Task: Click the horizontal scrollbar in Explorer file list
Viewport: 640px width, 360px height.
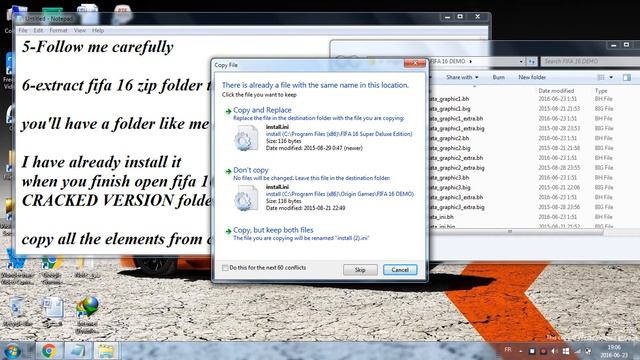Action: pos(516,231)
